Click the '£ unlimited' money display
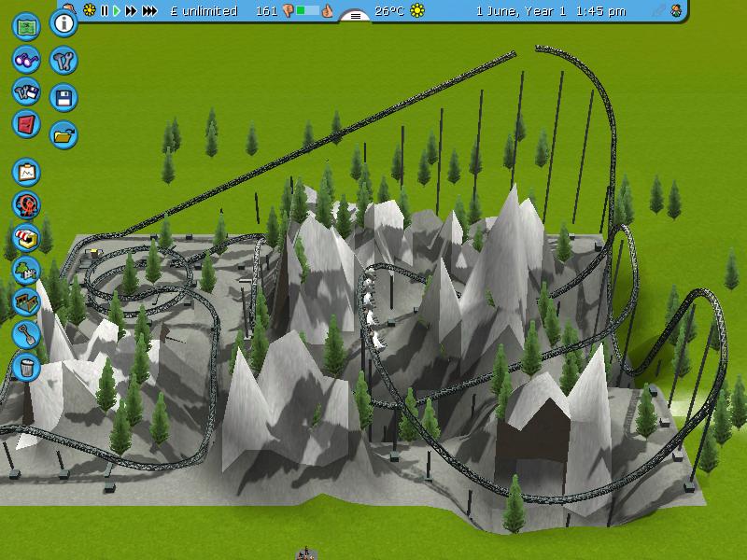Screen dimensions: 747x560 [x=204, y=11]
